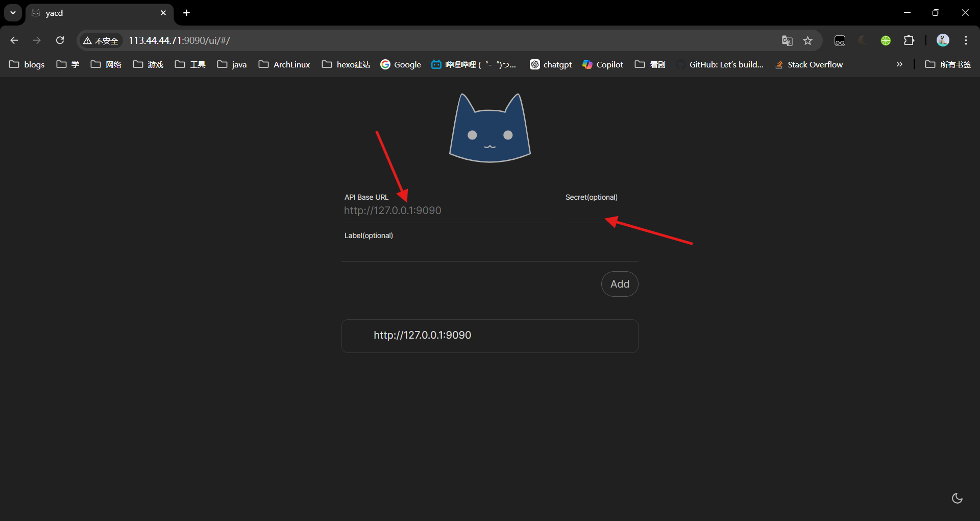Open the Tampermonkey-style extension icon

click(840, 40)
